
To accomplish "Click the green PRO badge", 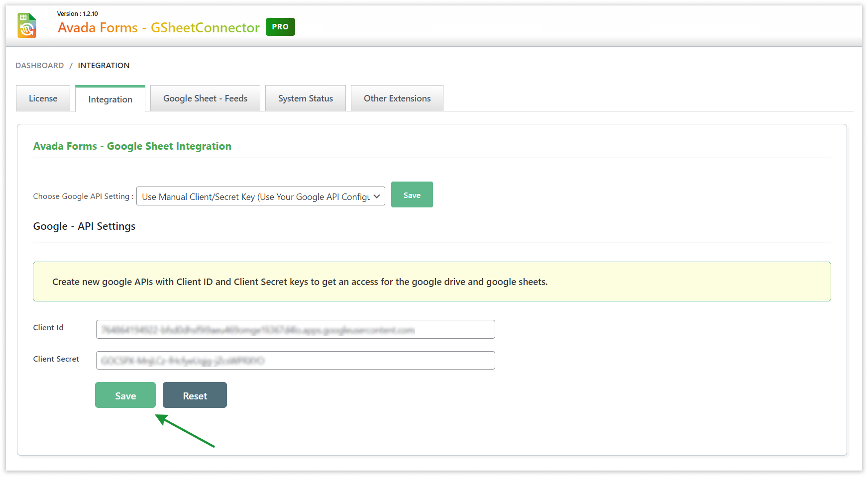I will tap(280, 27).
